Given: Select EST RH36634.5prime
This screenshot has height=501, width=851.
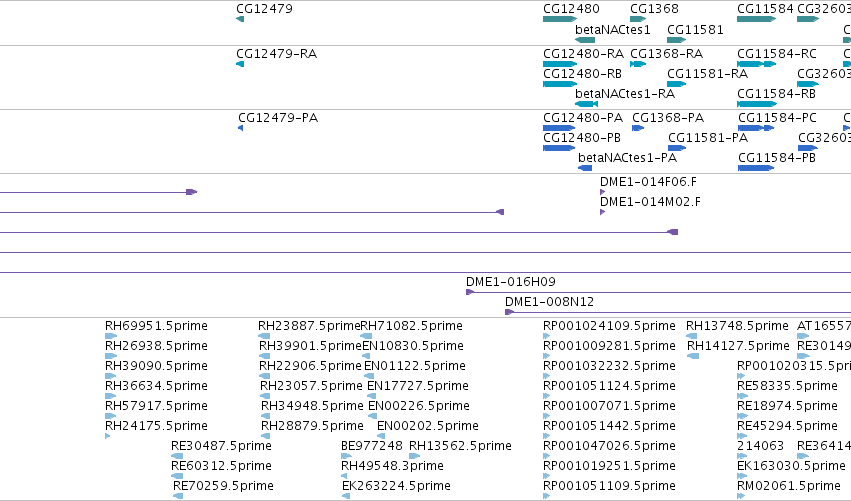Looking at the screenshot, I should click(x=156, y=386).
